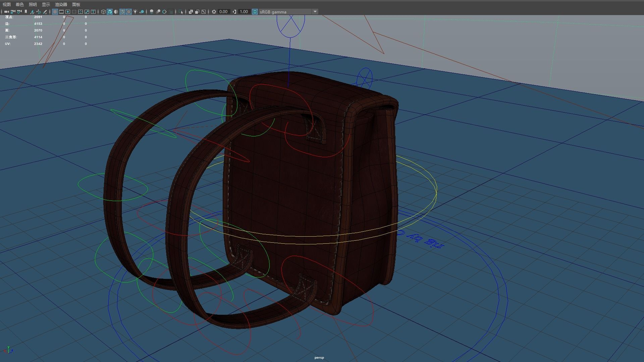This screenshot has height=362, width=644.
Task: Click the exposure value field 0.00
Action: [223, 12]
